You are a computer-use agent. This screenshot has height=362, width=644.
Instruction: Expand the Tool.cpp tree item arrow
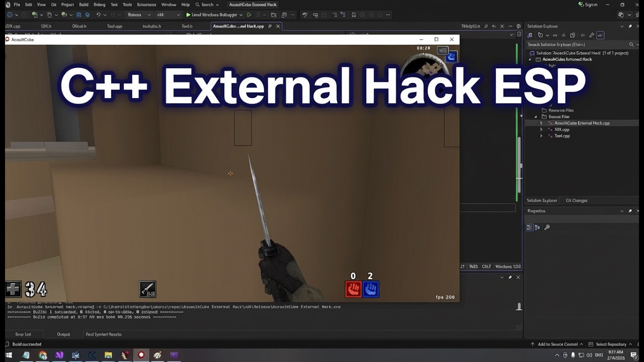tap(541, 136)
